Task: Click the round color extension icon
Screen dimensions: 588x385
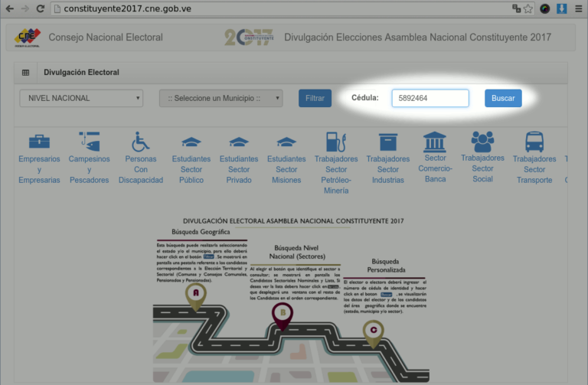Action: [x=545, y=8]
